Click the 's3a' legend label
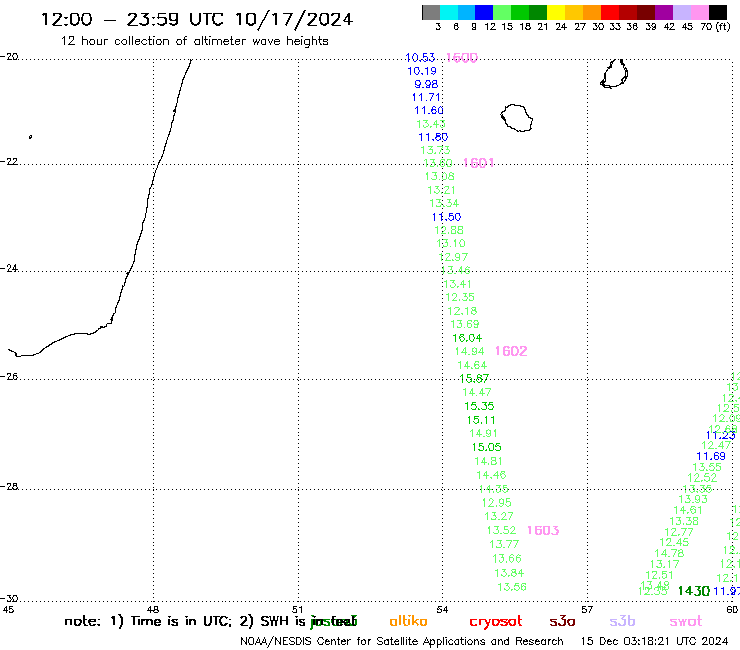740x650 pixels. tap(562, 622)
